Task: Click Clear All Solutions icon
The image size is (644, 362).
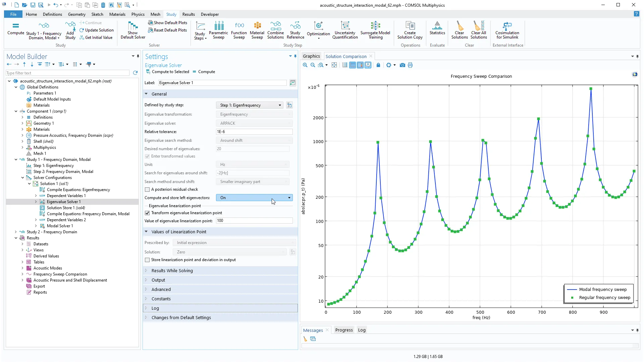Action: pos(479,29)
